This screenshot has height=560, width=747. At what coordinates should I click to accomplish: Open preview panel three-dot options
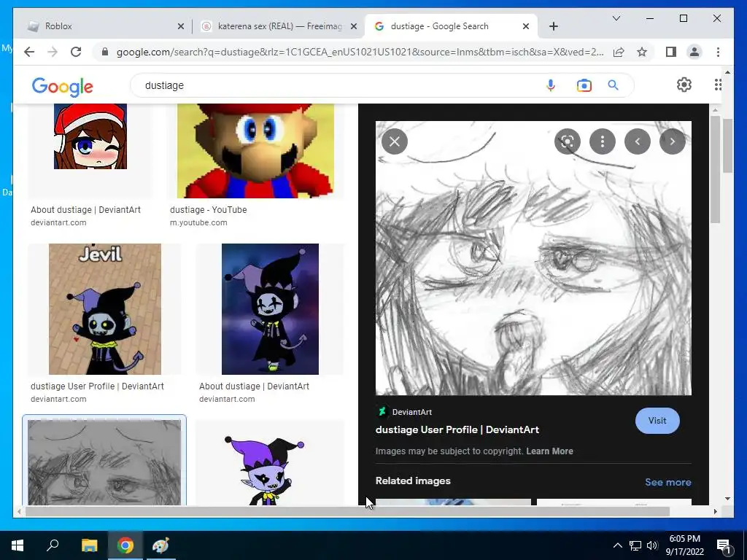click(x=602, y=141)
